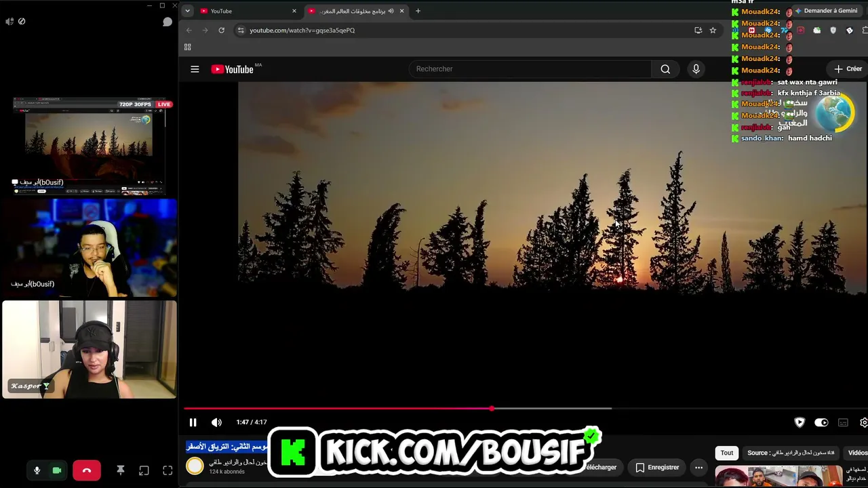Viewport: 868px width, 488px height.
Task: Click the shield extension icon in toolbar
Action: pos(833,30)
